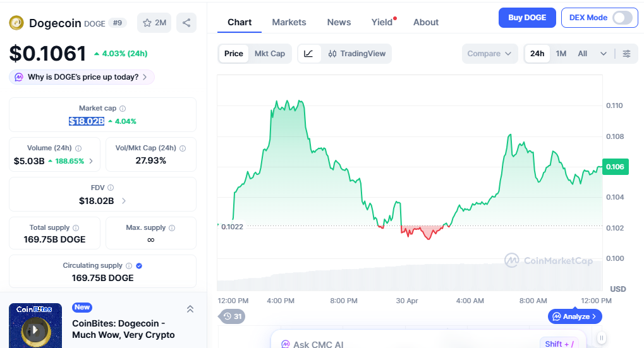Click the verified circulating supply badge

tap(139, 266)
